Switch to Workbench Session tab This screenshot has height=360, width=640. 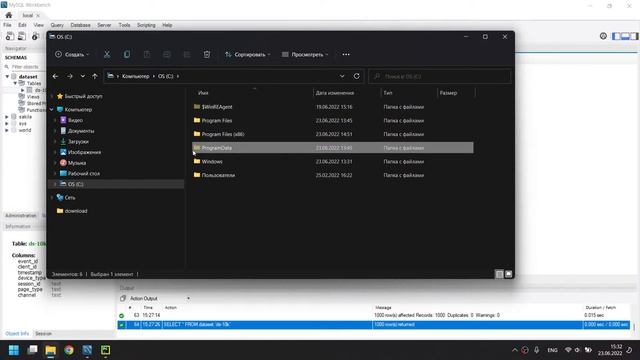click(x=43, y=333)
